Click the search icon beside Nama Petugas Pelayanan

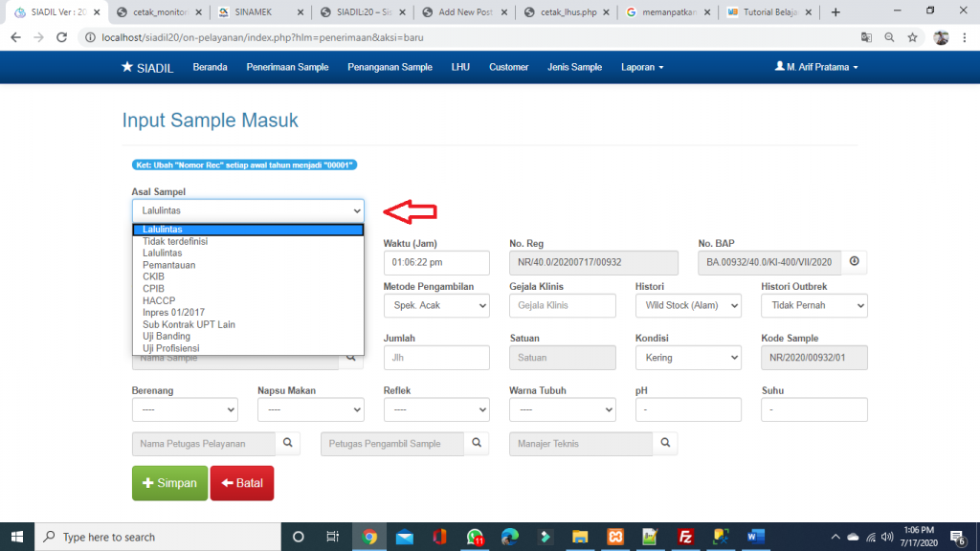[x=287, y=443]
